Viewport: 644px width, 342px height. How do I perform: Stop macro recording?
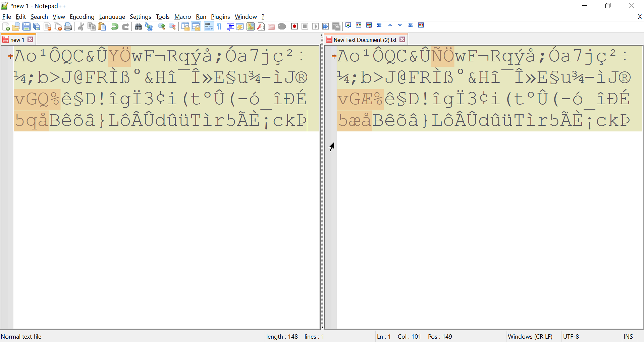305,26
